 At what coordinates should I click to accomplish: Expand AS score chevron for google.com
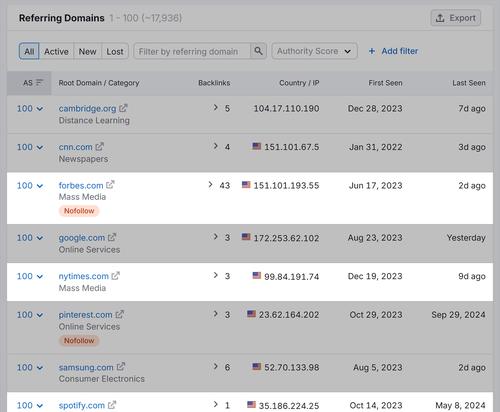pyautogui.click(x=40, y=238)
